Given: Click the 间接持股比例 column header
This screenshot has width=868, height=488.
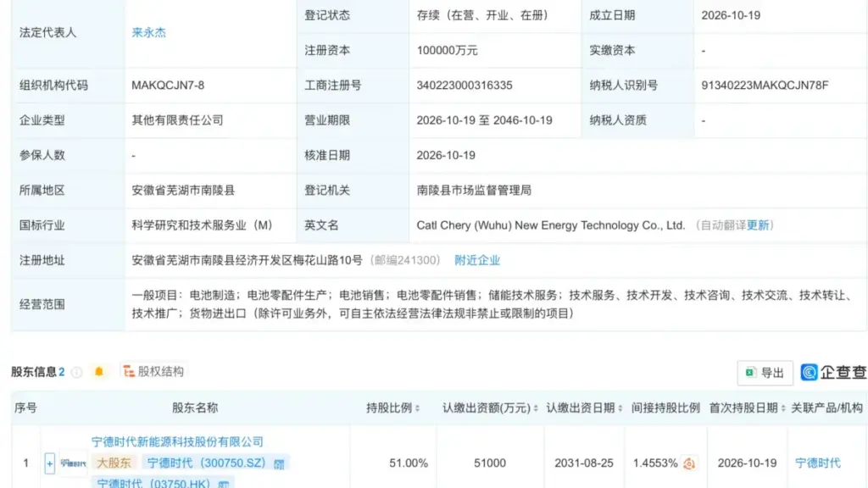Looking at the screenshot, I should 665,408.
